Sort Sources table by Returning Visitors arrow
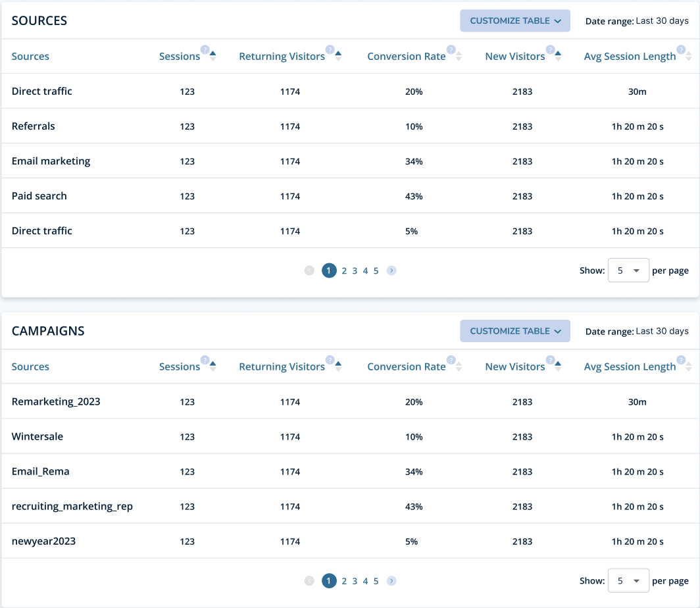 tap(338, 56)
